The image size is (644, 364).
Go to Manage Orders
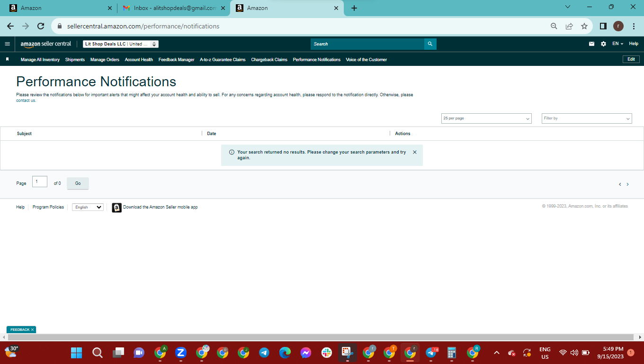(105, 60)
